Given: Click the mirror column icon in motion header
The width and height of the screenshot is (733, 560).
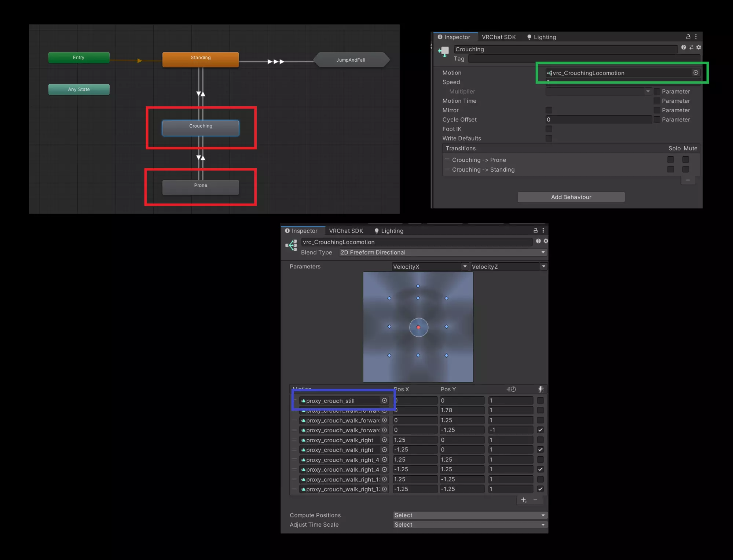Looking at the screenshot, I should [541, 389].
